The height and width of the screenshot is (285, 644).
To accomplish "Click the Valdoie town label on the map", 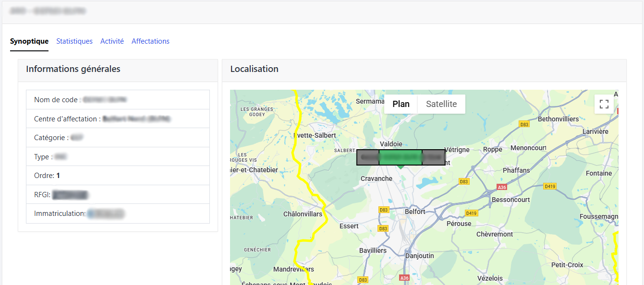I will point(391,144).
